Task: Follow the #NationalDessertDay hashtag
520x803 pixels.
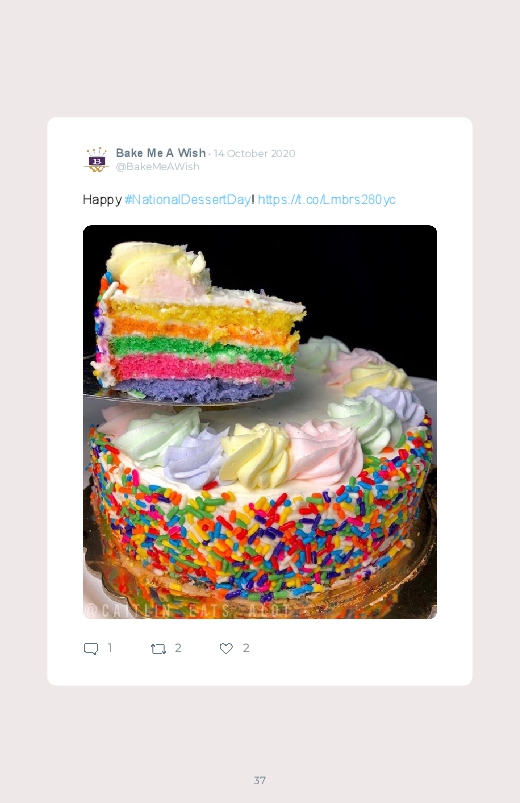Action: click(188, 199)
